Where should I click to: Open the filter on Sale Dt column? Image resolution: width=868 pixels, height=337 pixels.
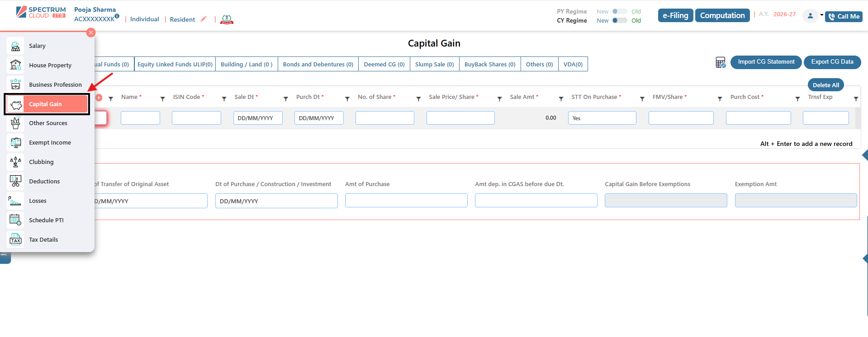(286, 98)
